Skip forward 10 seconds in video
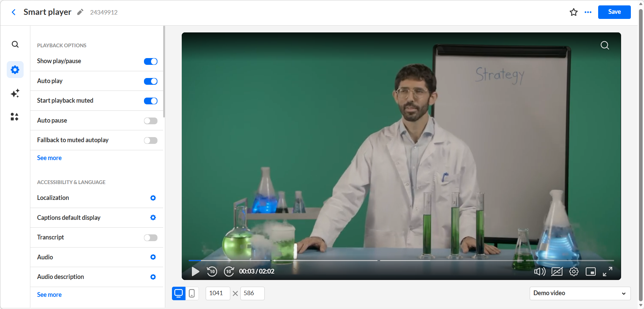Viewport: 644px width, 309px height. click(229, 271)
